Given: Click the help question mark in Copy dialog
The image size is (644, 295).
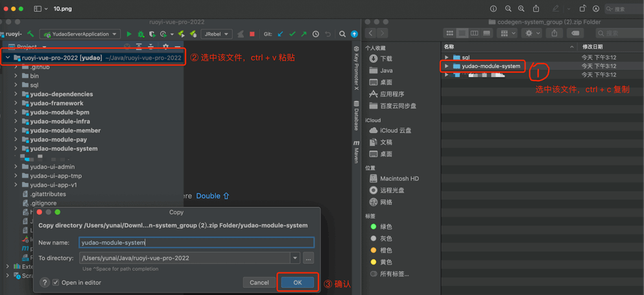Looking at the screenshot, I should point(45,283).
